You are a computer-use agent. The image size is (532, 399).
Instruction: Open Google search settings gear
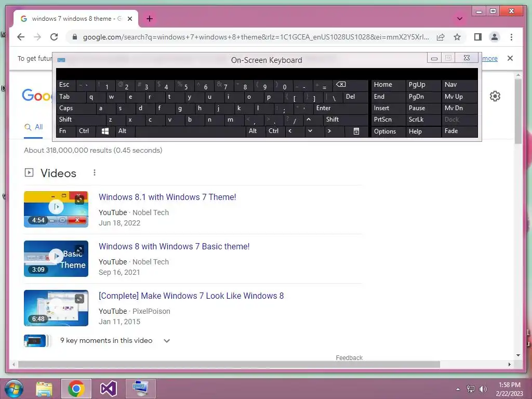(495, 96)
